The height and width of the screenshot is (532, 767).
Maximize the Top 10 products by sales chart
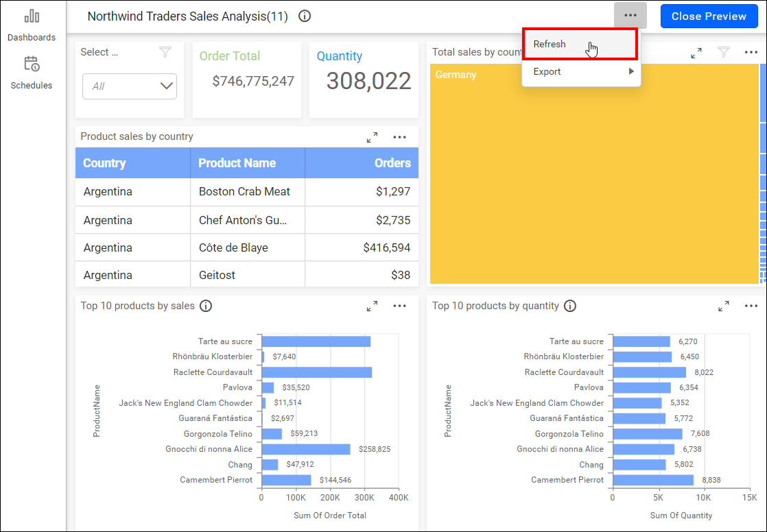372,306
